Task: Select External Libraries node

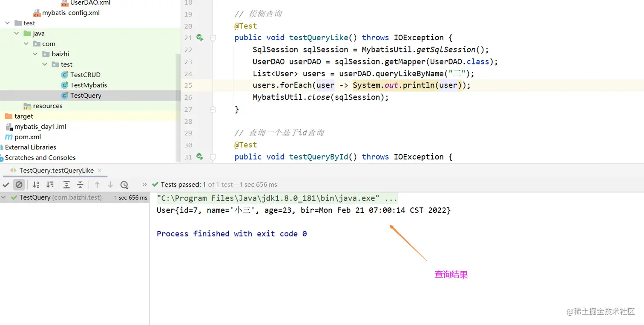Action: pos(31,147)
